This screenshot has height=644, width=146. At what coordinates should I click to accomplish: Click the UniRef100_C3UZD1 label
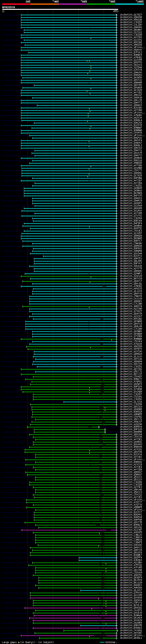click(x=131, y=367)
